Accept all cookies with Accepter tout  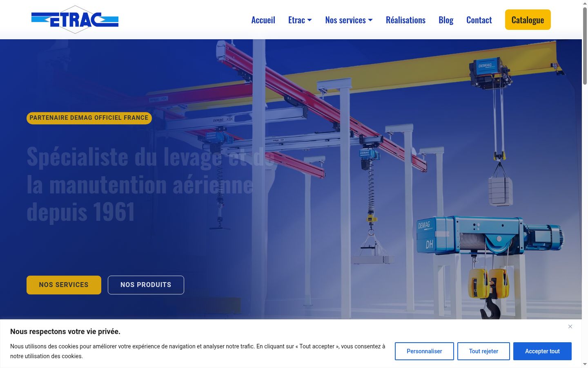tap(542, 351)
